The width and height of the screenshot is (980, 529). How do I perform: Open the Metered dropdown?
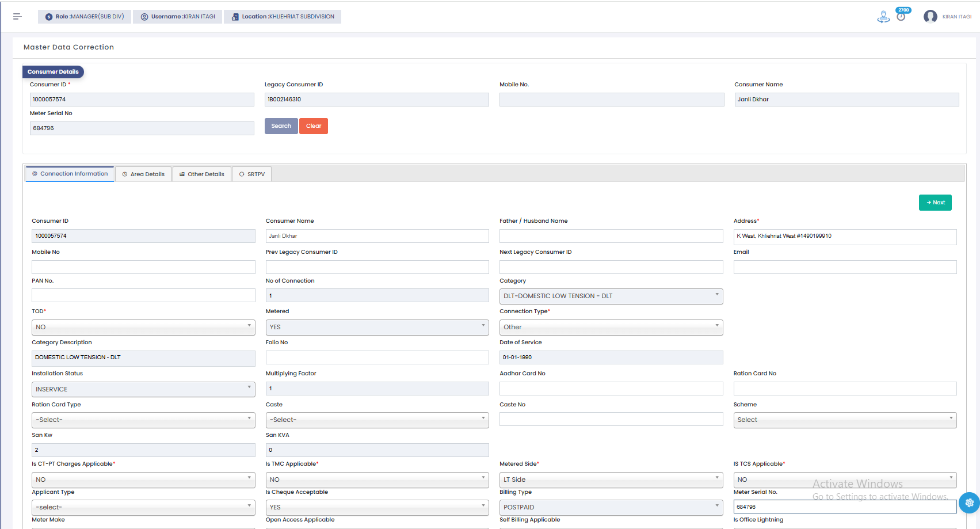coord(377,327)
